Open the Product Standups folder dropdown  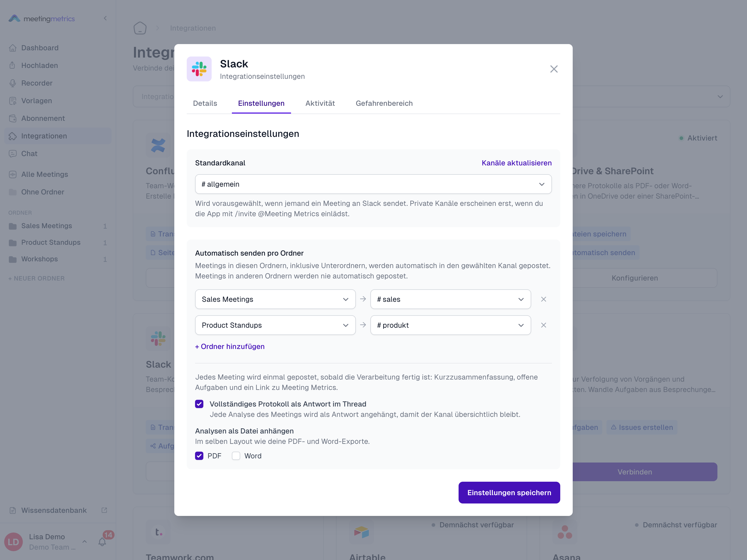275,325
